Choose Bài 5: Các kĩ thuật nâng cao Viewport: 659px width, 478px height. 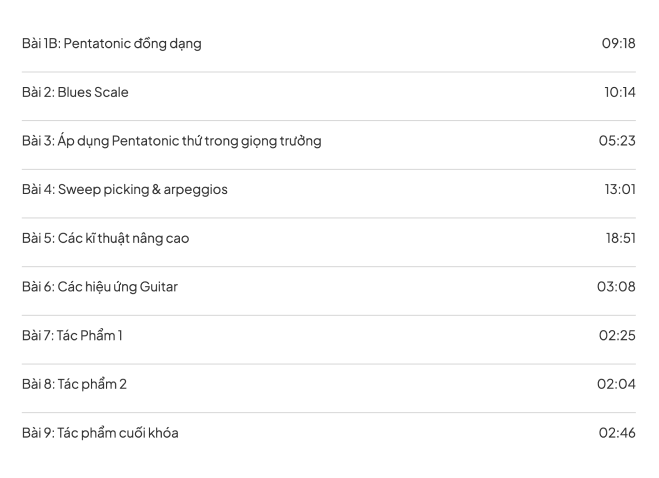pyautogui.click(x=105, y=238)
